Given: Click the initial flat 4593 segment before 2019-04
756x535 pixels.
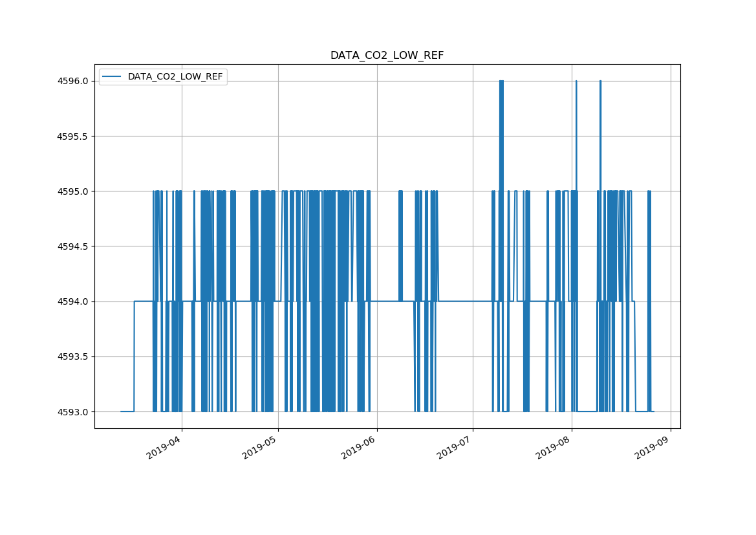Looking at the screenshot, I should [x=127, y=411].
